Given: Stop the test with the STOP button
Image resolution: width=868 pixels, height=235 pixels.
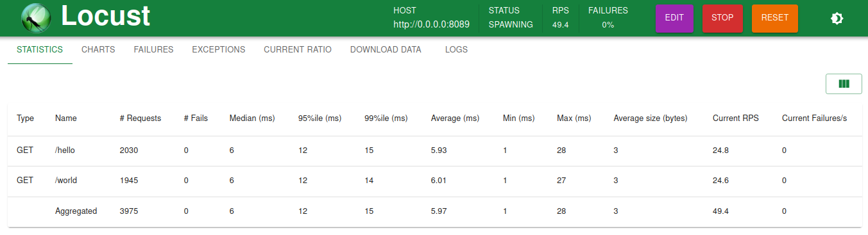Looking at the screenshot, I should 722,18.
